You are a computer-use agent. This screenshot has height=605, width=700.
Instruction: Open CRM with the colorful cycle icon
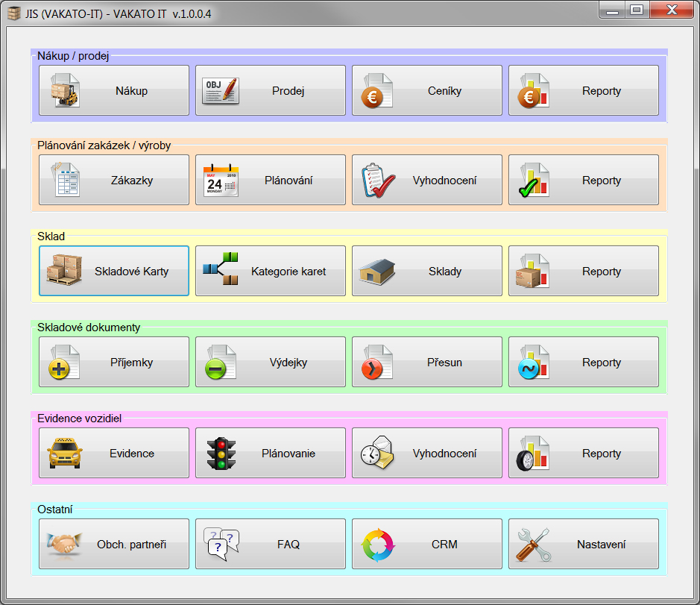[x=427, y=544]
